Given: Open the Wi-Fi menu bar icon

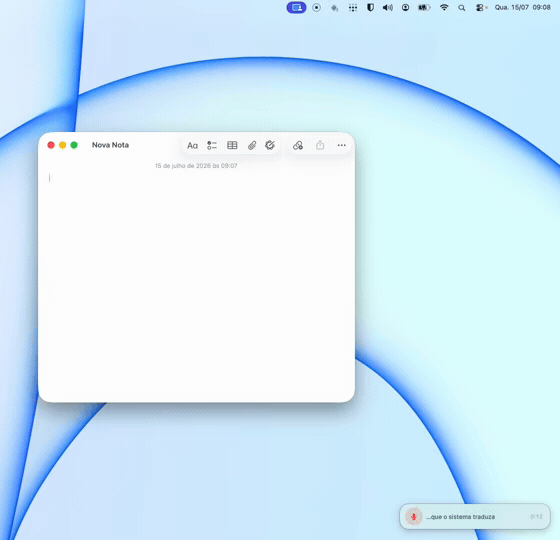Looking at the screenshot, I should (x=444, y=8).
